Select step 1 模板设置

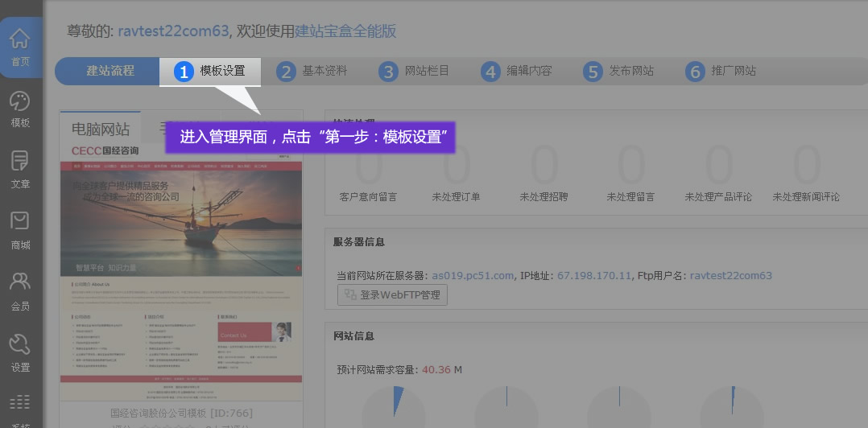click(x=210, y=71)
